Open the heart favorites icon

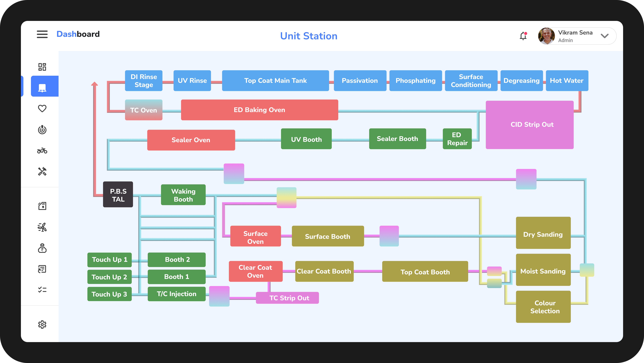(x=42, y=109)
